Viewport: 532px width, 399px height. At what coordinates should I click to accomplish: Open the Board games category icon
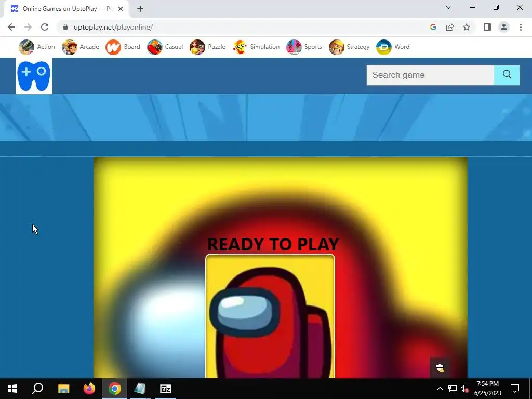[x=113, y=47]
